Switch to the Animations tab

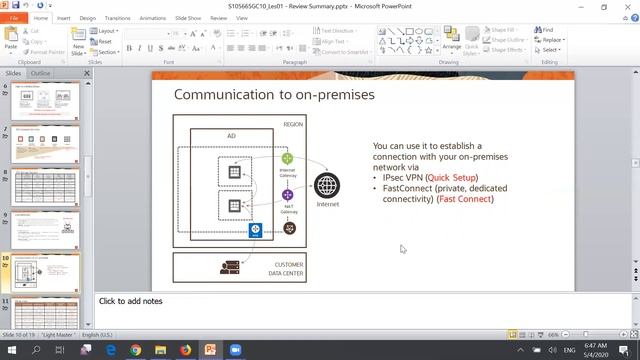(153, 18)
